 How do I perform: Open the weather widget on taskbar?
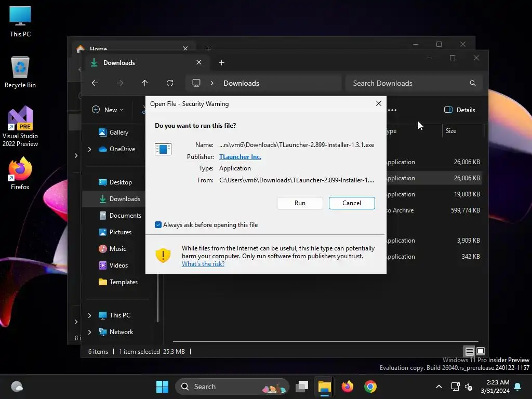click(x=17, y=387)
